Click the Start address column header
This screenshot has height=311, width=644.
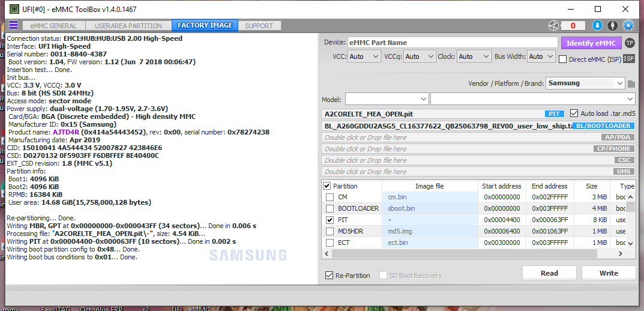[x=502, y=186]
